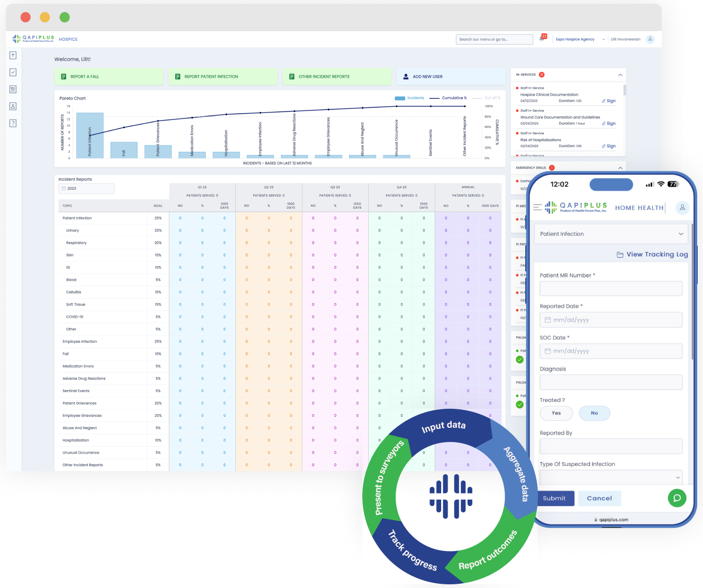Click the ADD NEW USER button
Screen dimensions: 703x588
pos(451,77)
